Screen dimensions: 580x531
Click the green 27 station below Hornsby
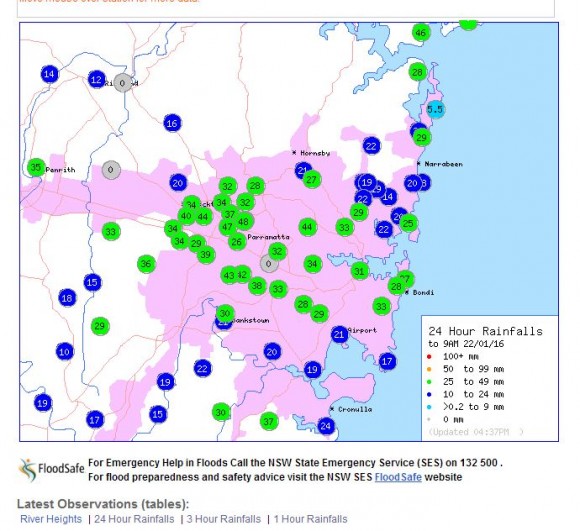click(312, 180)
